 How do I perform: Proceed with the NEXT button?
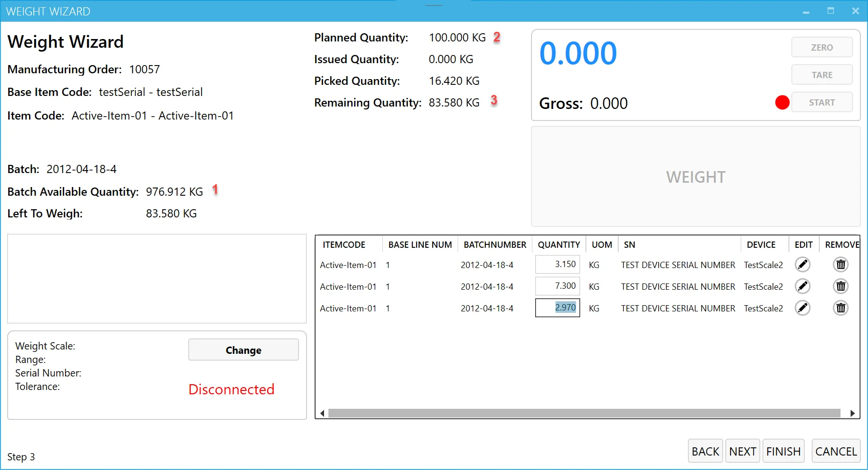point(742,451)
